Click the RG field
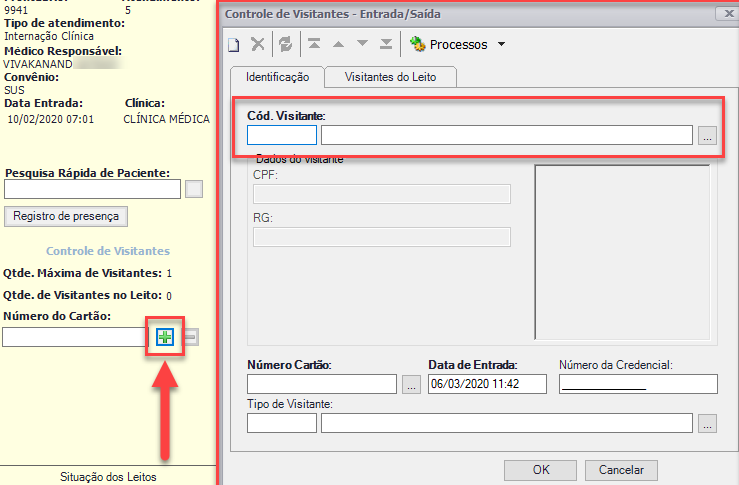The height and width of the screenshot is (485, 739). [382, 237]
